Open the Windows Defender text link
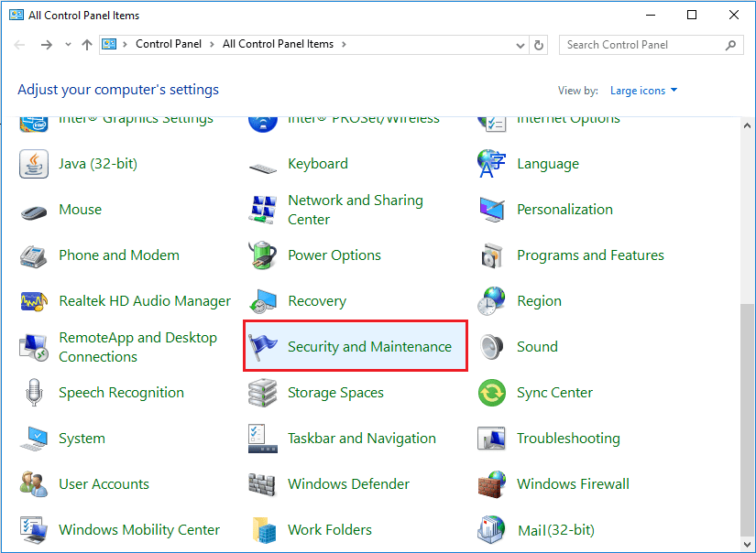 [348, 483]
